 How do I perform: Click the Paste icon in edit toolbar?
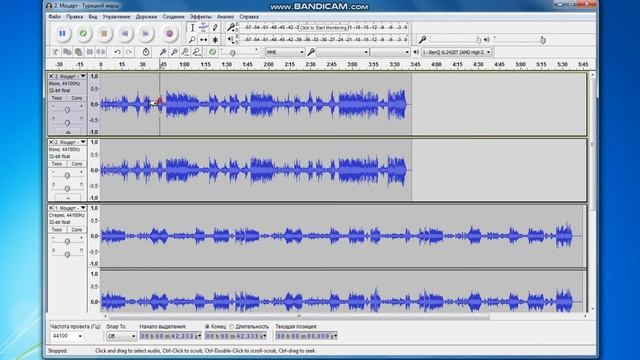click(78, 52)
